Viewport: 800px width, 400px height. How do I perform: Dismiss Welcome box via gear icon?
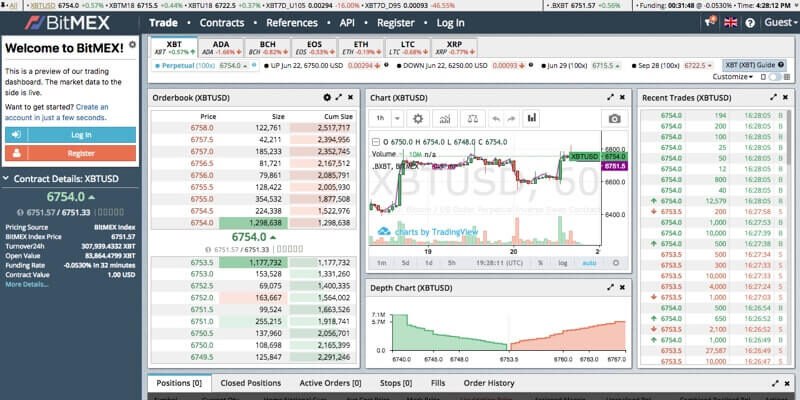[x=133, y=45]
